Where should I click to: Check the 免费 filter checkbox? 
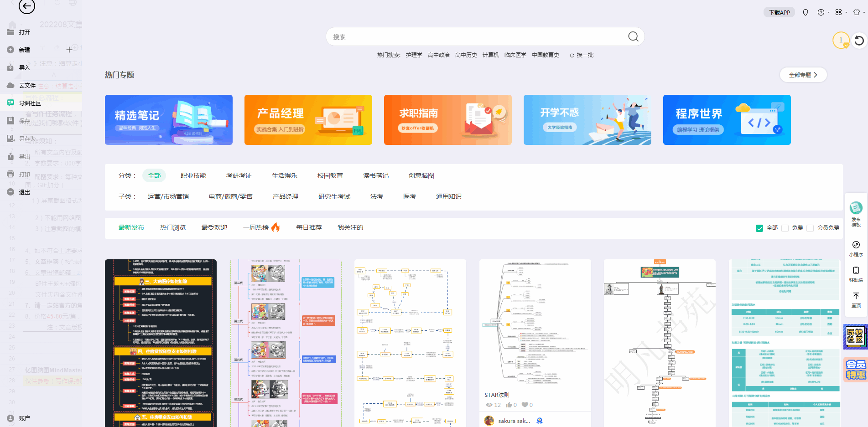[x=785, y=228]
